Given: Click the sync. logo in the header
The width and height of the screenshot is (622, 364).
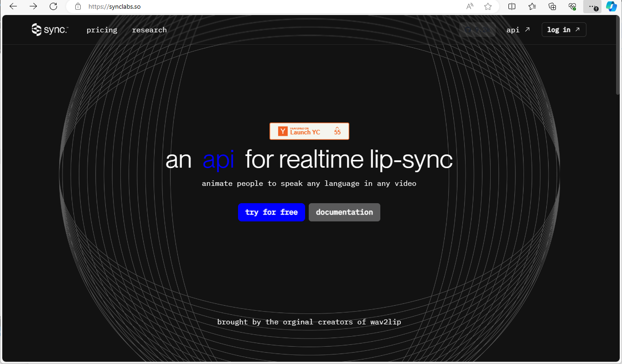Looking at the screenshot, I should tap(50, 30).
